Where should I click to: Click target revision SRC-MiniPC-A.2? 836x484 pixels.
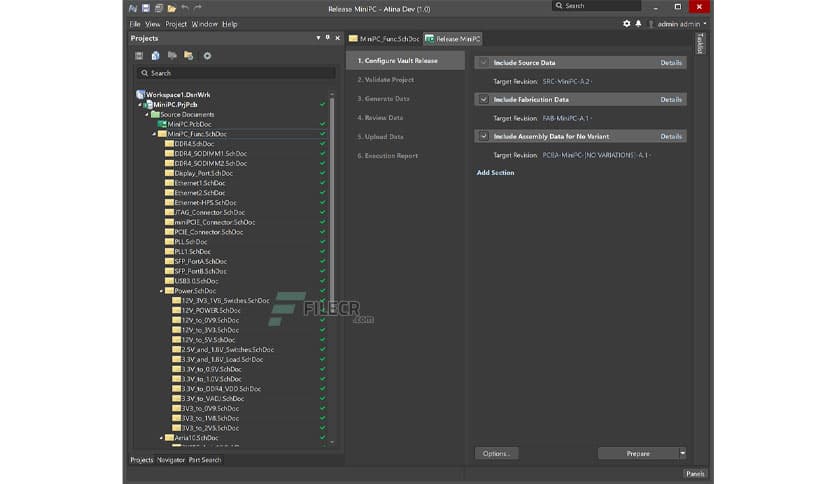point(566,81)
